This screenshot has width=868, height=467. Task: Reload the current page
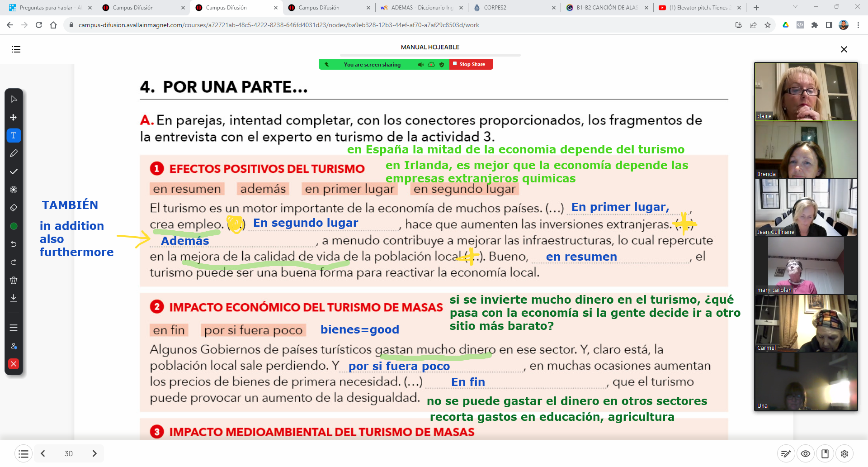[39, 25]
